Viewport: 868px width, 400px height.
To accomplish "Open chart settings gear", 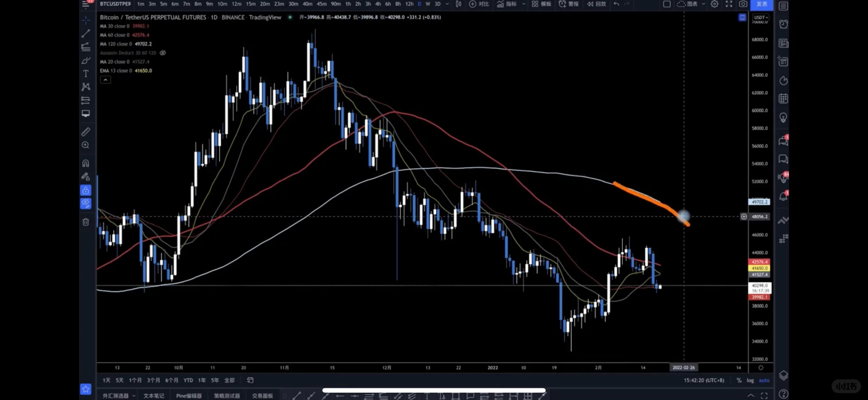I will [x=714, y=4].
